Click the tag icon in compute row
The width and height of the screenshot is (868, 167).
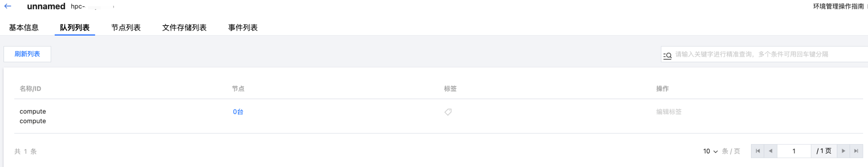point(448,112)
